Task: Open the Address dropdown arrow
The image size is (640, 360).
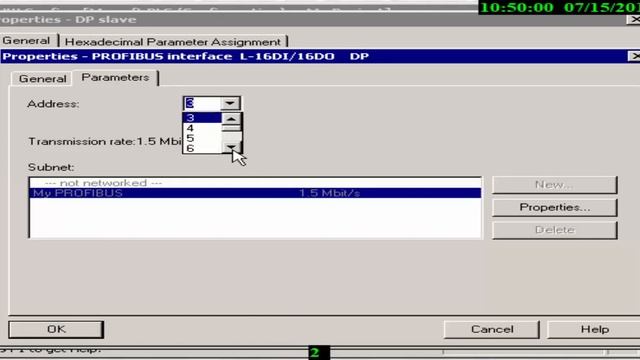Action: (x=230, y=103)
